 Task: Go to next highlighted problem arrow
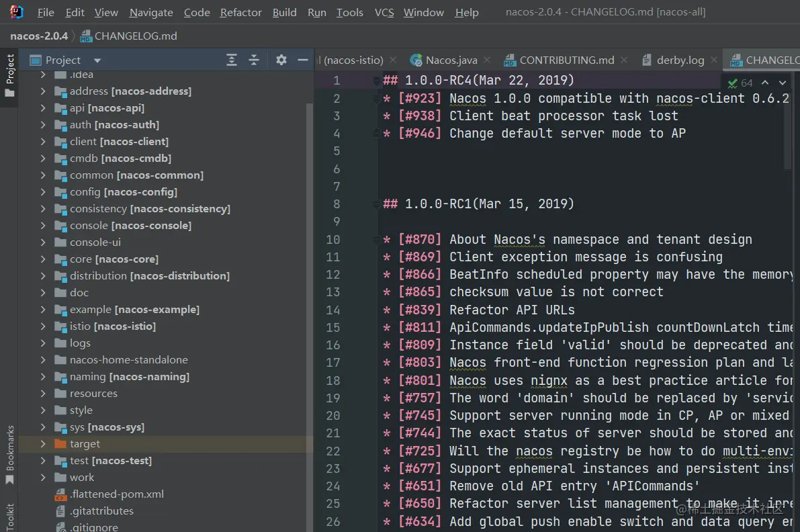[x=782, y=83]
